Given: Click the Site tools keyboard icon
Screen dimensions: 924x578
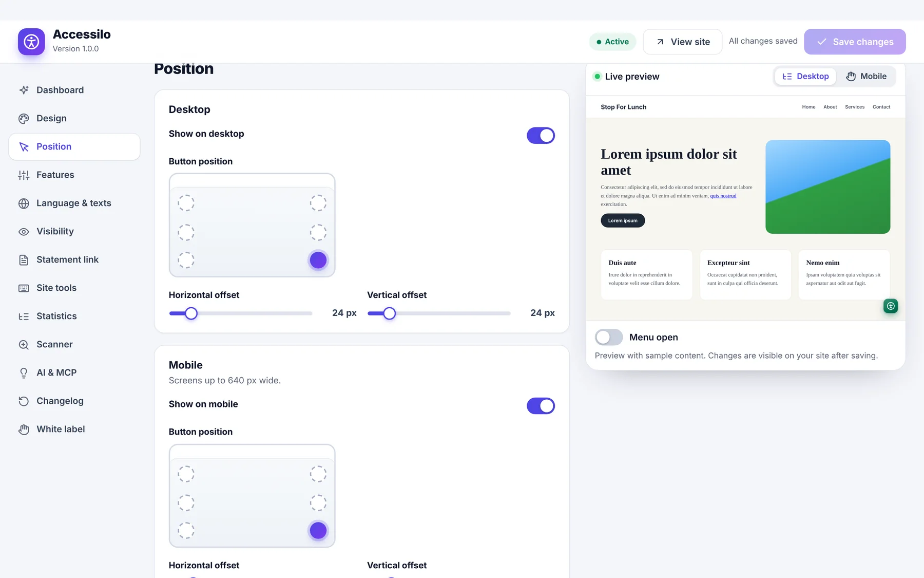Looking at the screenshot, I should coord(24,288).
